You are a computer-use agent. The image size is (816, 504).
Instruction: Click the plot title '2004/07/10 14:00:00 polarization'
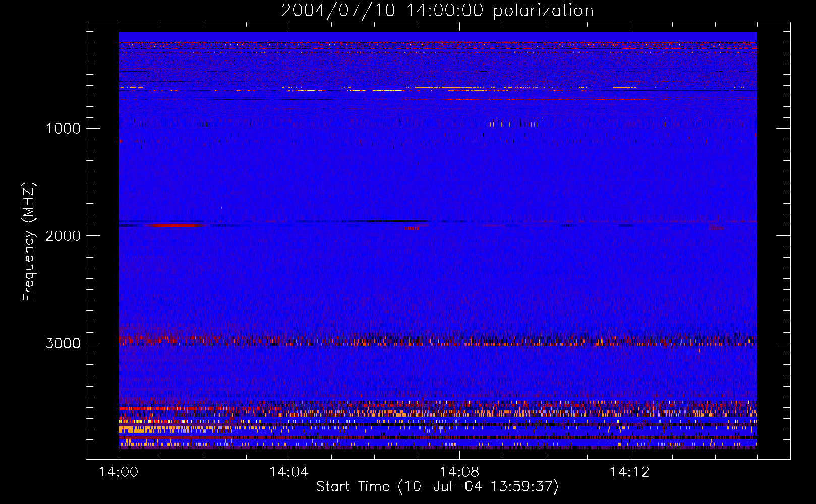[x=437, y=11]
